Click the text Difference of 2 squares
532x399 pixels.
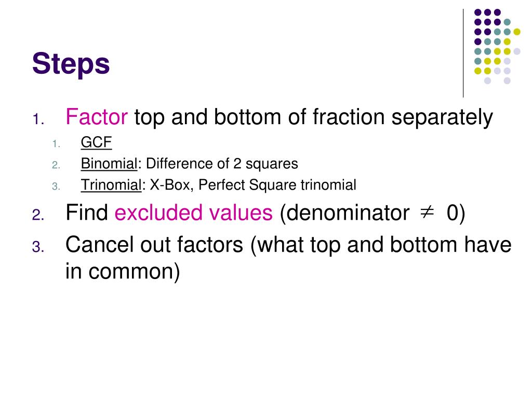click(222, 164)
